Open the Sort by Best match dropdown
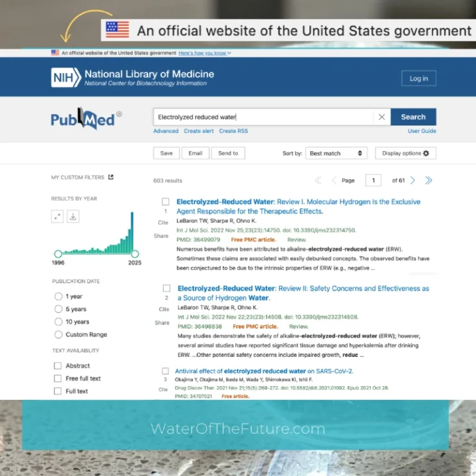 [336, 153]
